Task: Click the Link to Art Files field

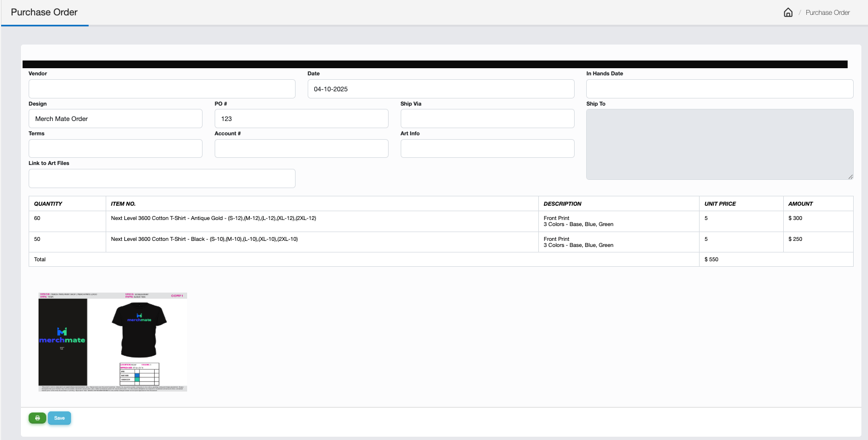Action: point(162,179)
